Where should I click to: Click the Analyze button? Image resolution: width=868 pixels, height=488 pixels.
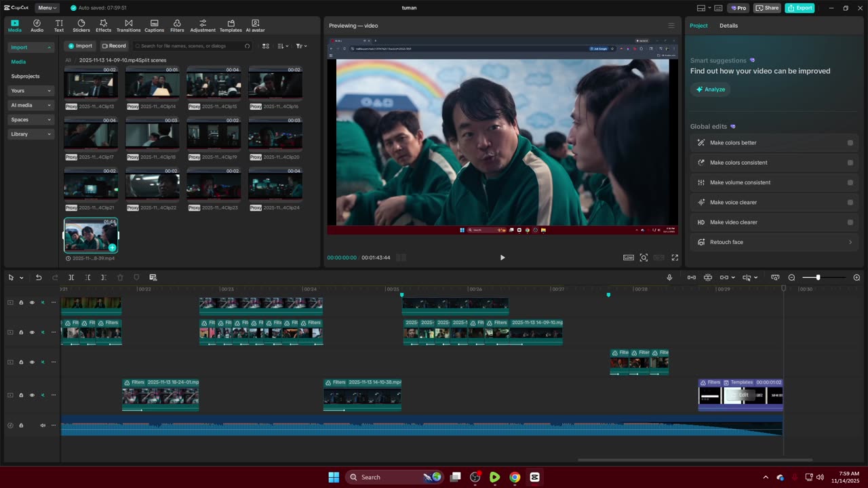coord(710,89)
